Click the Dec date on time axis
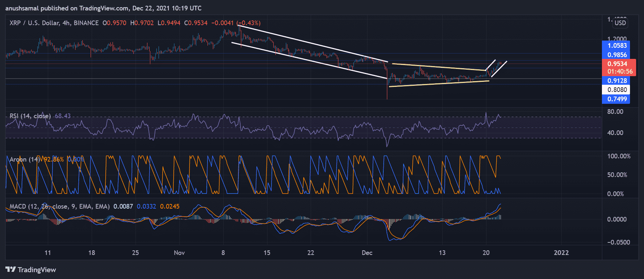 pyautogui.click(x=367, y=253)
